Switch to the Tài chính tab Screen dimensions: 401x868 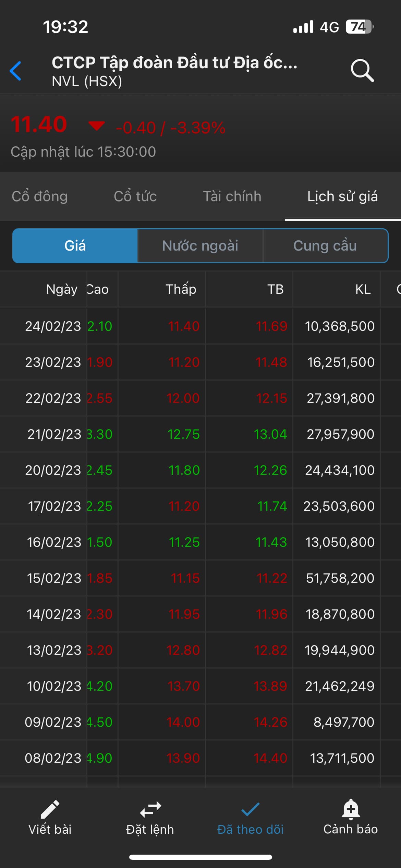tap(232, 196)
